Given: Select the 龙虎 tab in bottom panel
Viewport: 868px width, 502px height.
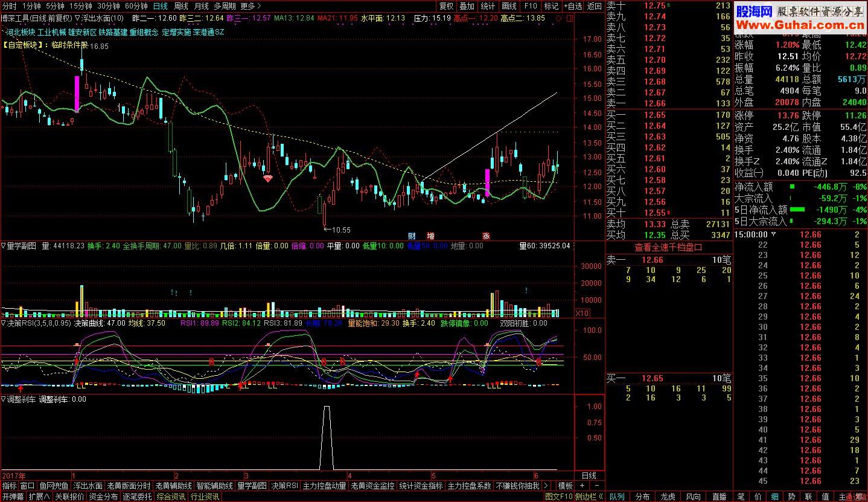Looking at the screenshot, I should [668, 497].
